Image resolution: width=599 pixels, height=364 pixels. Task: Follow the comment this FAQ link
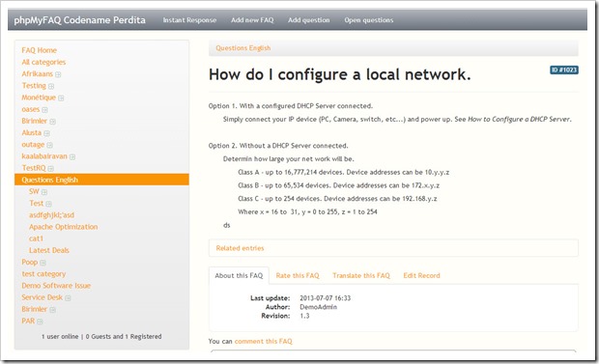click(263, 341)
